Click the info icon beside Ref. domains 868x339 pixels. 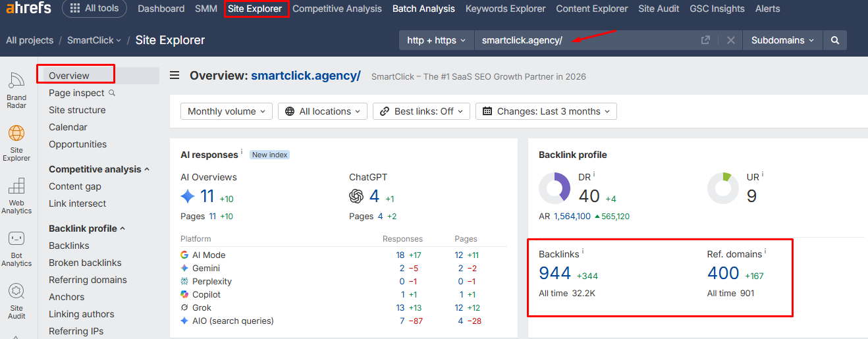point(765,251)
